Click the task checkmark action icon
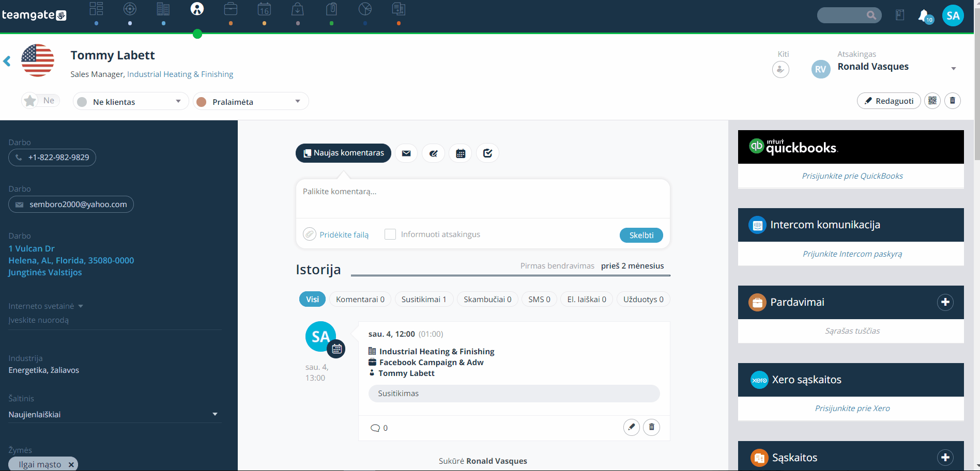 point(487,153)
